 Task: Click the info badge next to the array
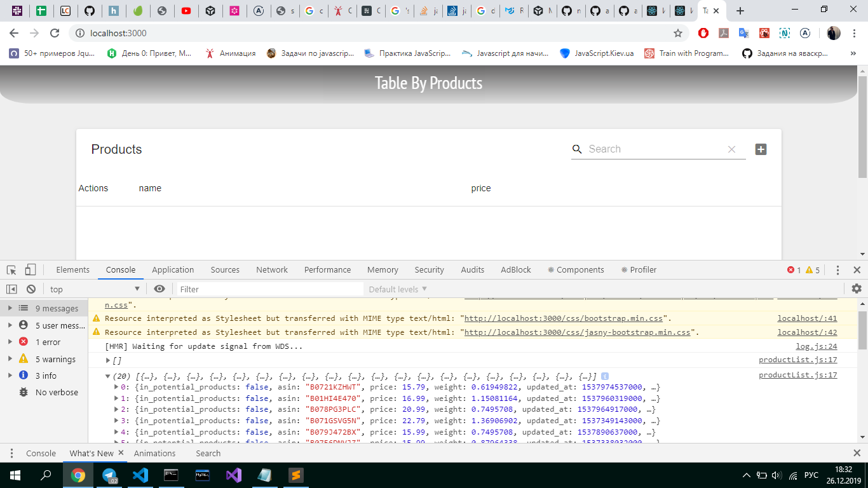pos(605,376)
